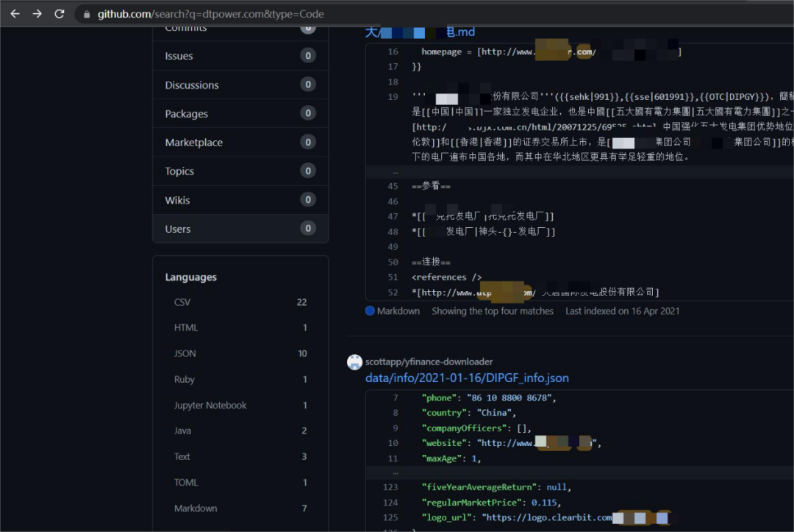Select the Users search category
Viewport: 794px width, 532px height.
(x=240, y=229)
